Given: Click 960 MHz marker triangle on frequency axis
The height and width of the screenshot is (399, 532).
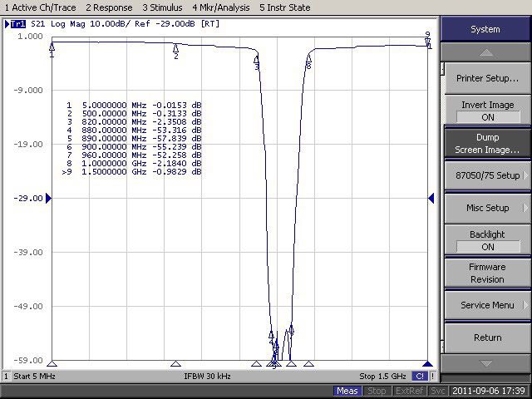Looking at the screenshot, I should [x=291, y=364].
